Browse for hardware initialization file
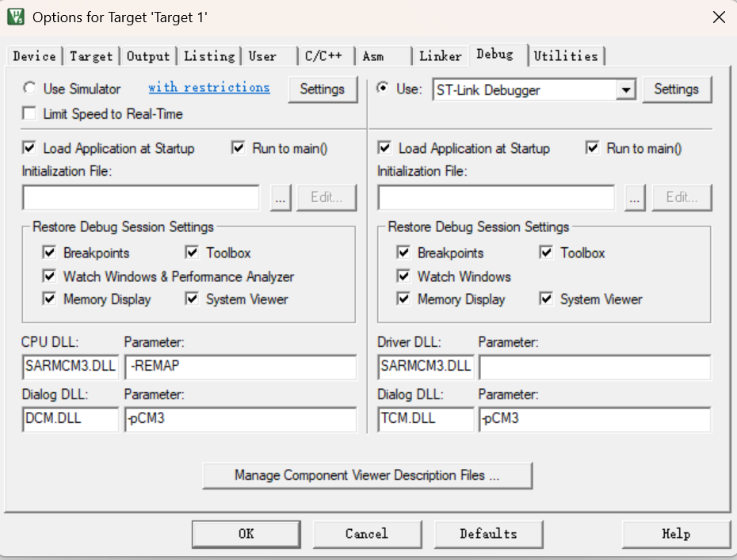The height and width of the screenshot is (560, 737). pyautogui.click(x=635, y=197)
